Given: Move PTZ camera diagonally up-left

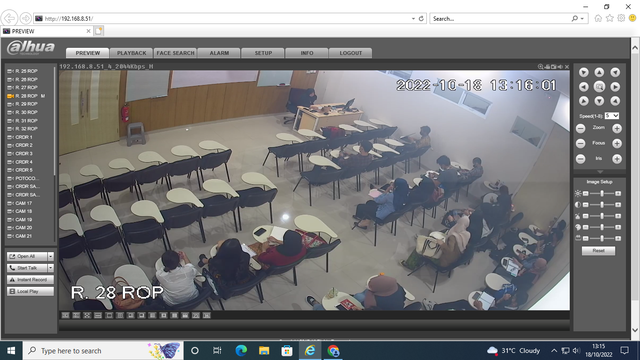Looking at the screenshot, I should 584,72.
